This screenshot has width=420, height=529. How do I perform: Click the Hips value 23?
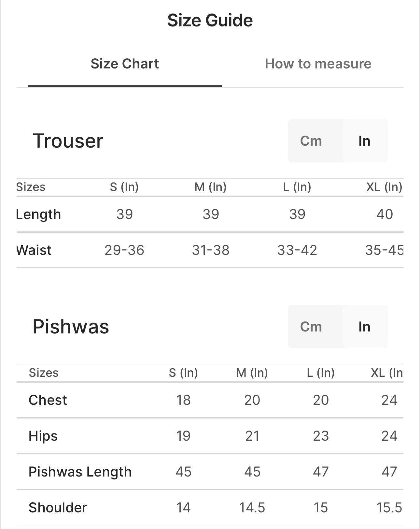click(321, 436)
